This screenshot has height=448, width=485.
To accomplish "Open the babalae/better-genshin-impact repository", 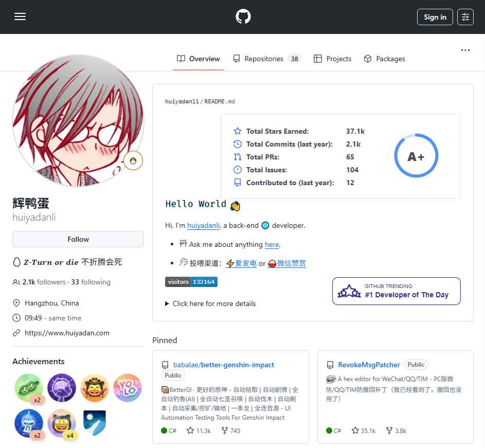I will [223, 365].
